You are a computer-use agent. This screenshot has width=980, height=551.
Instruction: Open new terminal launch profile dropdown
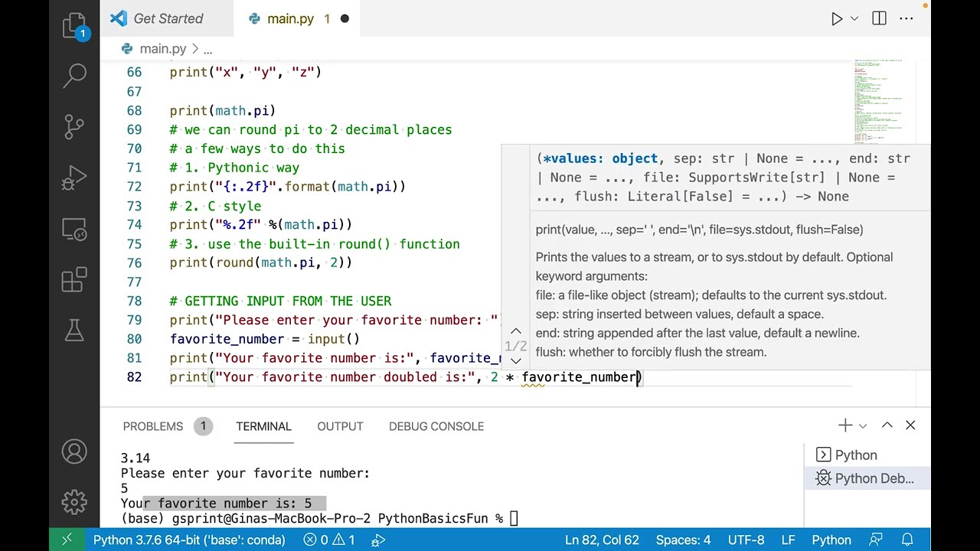[x=863, y=425]
